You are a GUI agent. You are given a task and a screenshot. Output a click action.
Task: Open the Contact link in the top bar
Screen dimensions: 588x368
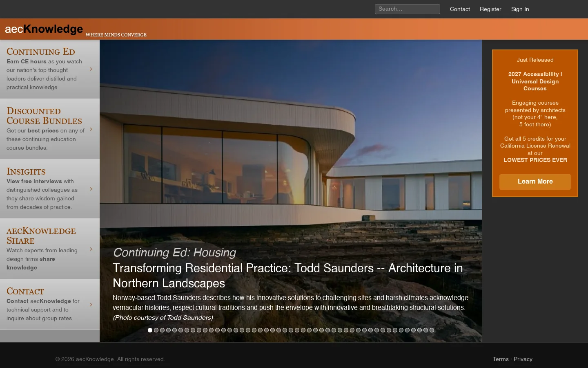coord(460,9)
